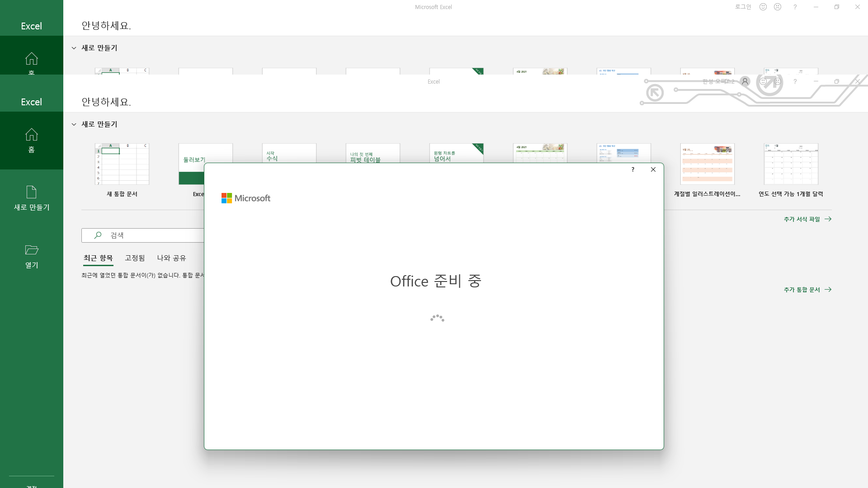
Task: Click the 로그인 link in the back window
Action: tap(743, 7)
